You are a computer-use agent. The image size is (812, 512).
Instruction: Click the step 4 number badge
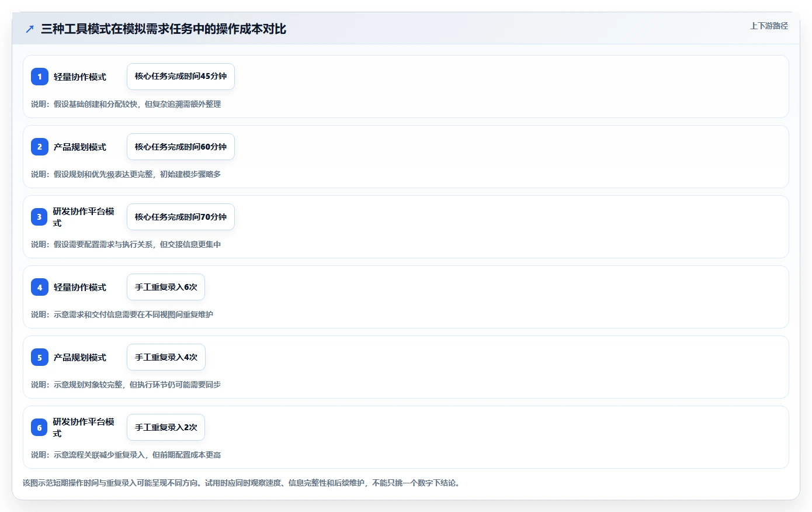click(40, 287)
